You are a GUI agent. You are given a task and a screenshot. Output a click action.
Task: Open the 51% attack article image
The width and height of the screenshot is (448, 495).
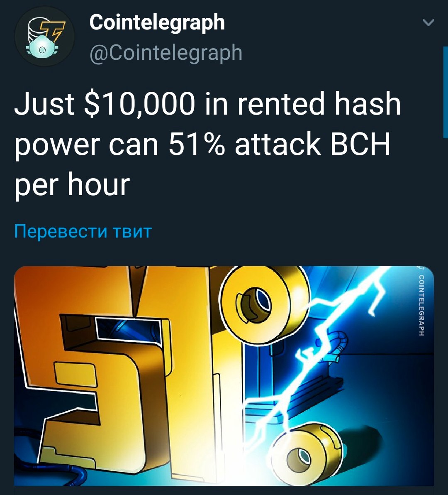click(224, 376)
